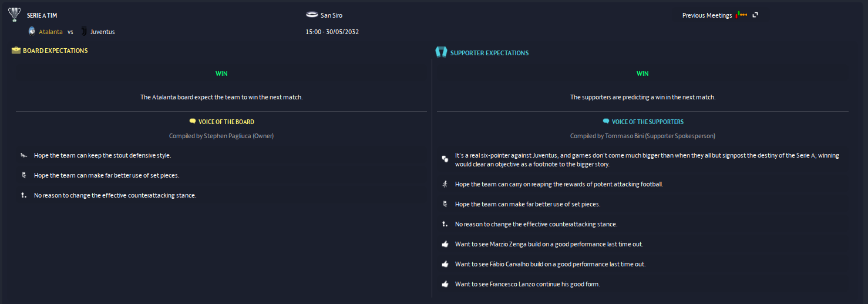Click the Voice of the Board speech bubble

point(193,122)
